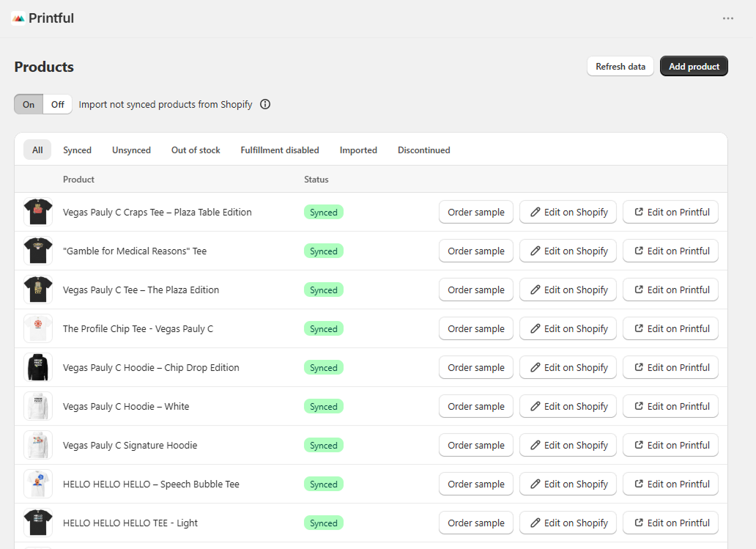Edit Vegas Pauly C Tee Plaza Edition on Shopify
This screenshot has width=756, height=549.
568,290
